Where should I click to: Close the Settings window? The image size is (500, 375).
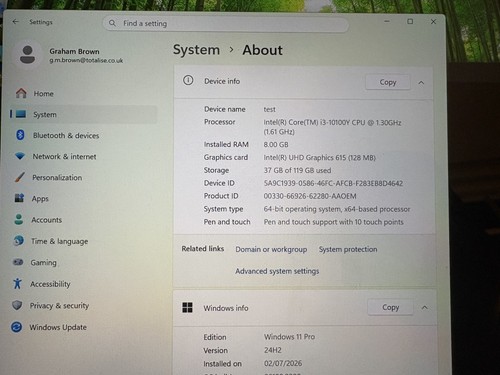433,22
